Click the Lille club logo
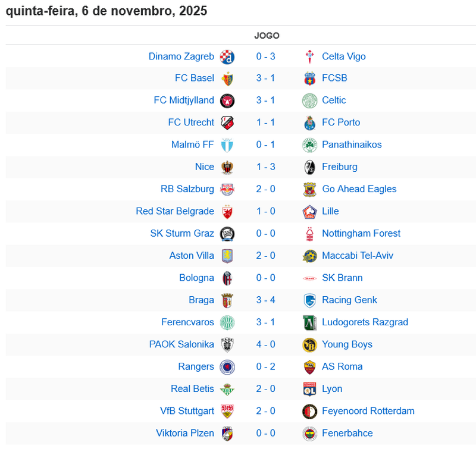476x449 pixels. (309, 212)
